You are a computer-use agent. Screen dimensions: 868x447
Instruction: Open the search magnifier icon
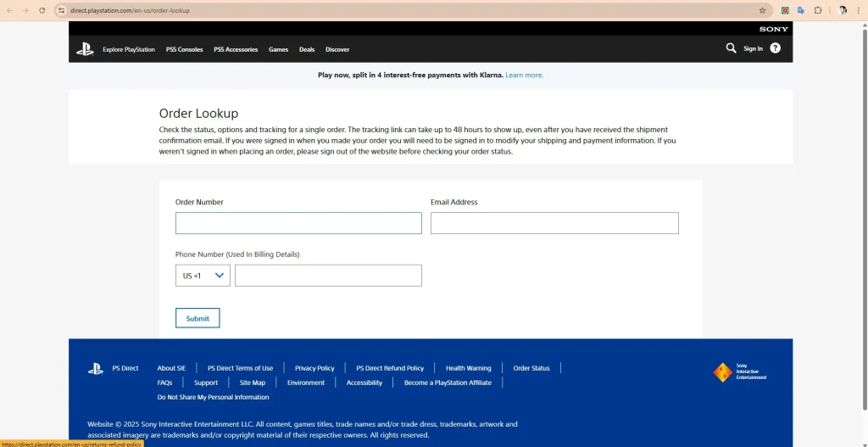[731, 48]
